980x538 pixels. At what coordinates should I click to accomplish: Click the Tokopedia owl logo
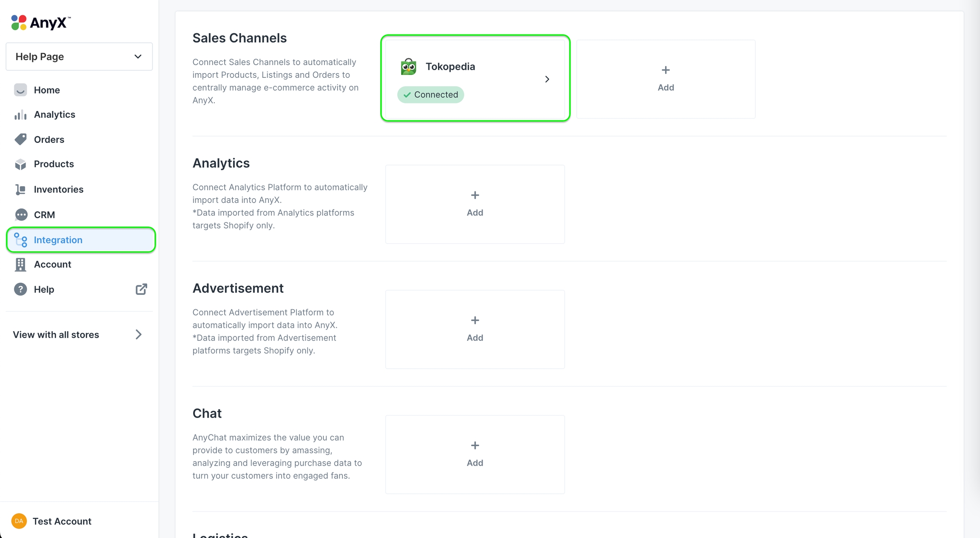click(408, 67)
